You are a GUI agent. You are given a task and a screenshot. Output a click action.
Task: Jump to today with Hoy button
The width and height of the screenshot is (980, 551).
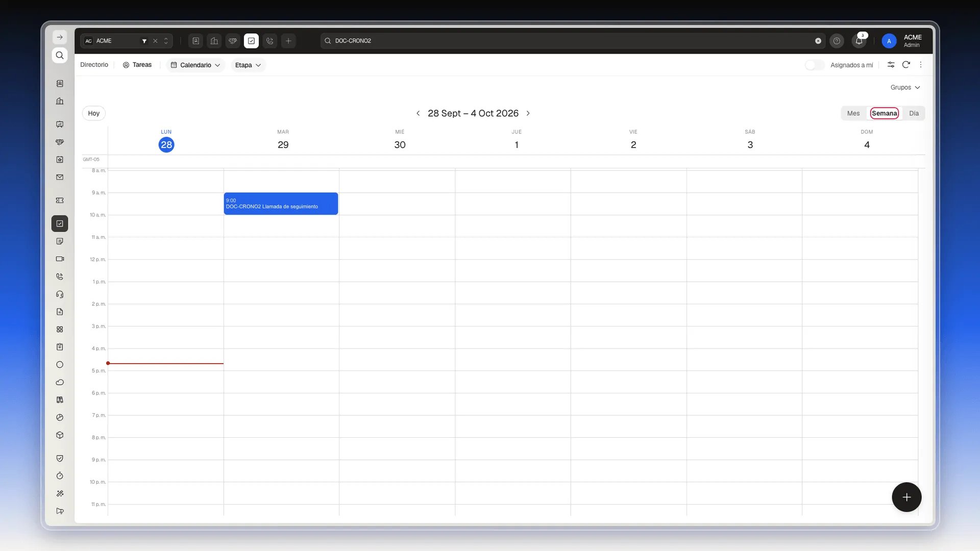94,113
